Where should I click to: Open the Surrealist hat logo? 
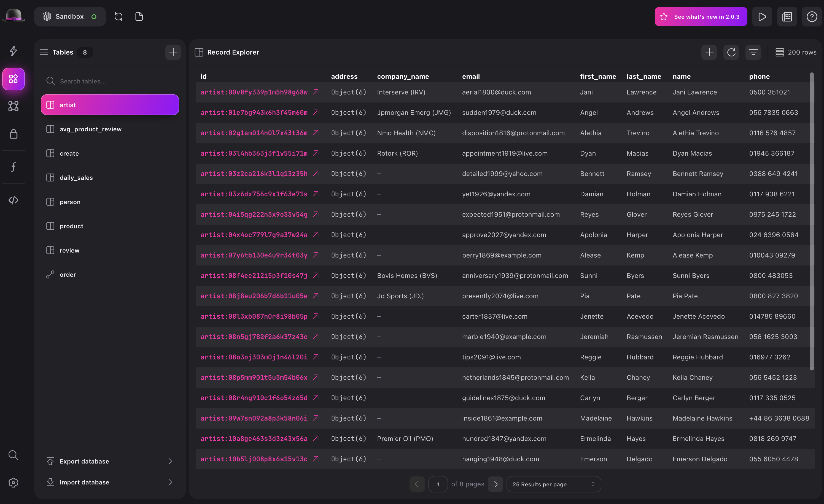(14, 16)
